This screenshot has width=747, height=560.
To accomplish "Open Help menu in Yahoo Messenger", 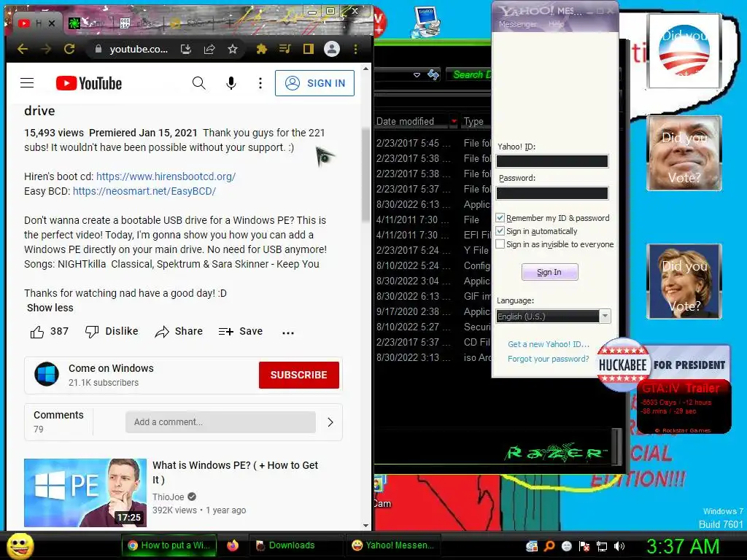I will tap(557, 24).
